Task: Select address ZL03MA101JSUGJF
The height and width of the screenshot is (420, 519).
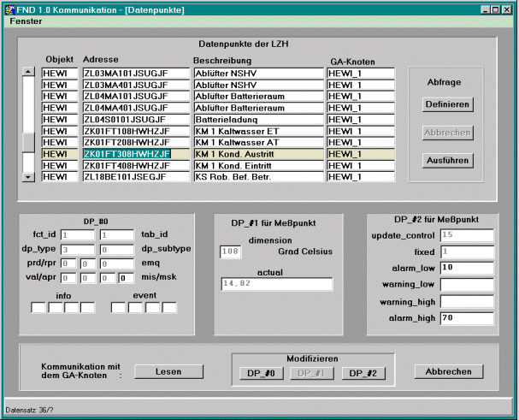Action: 136,74
